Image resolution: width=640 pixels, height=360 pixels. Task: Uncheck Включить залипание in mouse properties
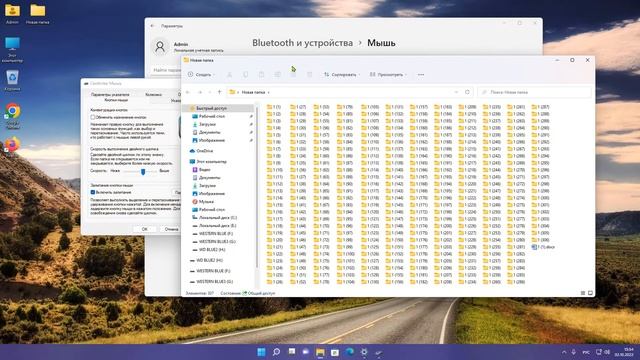pyautogui.click(x=93, y=192)
